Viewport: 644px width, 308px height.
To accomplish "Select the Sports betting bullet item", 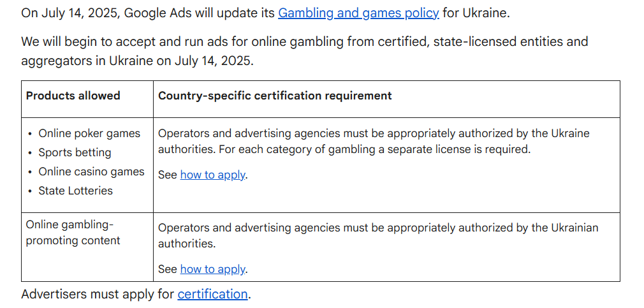I will click(75, 153).
